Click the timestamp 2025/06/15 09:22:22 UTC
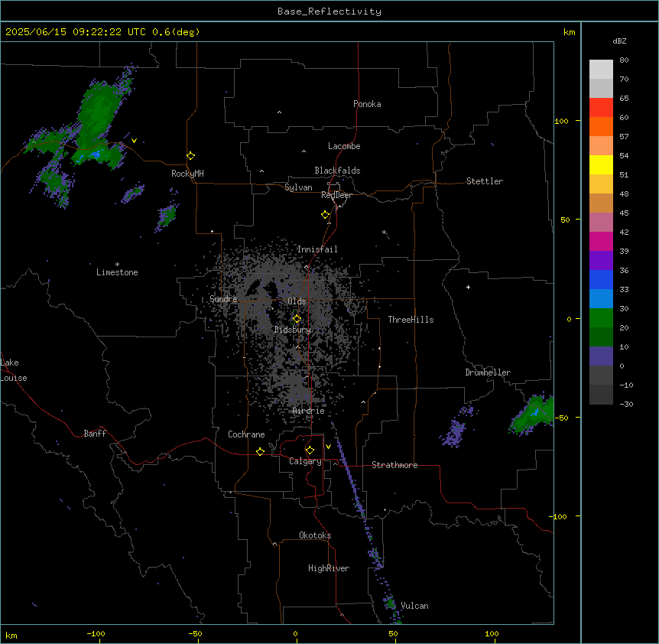 click(x=76, y=32)
